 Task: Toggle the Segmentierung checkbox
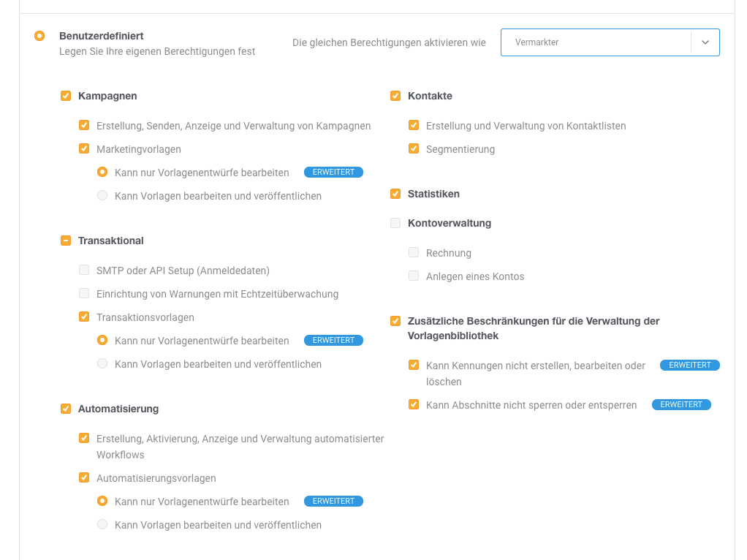[414, 148]
